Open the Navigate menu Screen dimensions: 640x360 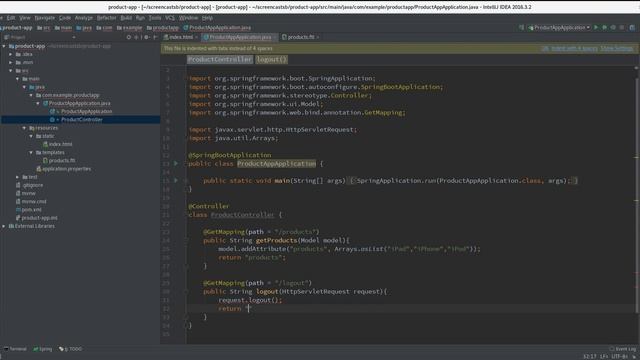(x=44, y=18)
